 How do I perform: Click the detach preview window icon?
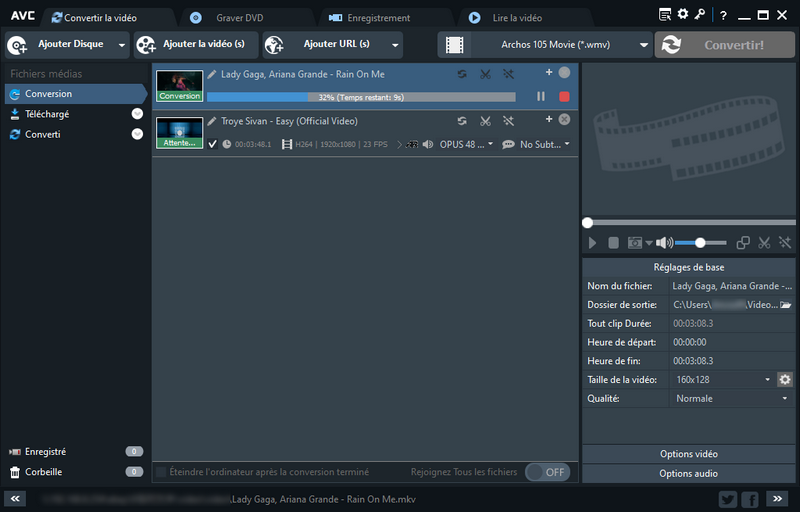(743, 243)
